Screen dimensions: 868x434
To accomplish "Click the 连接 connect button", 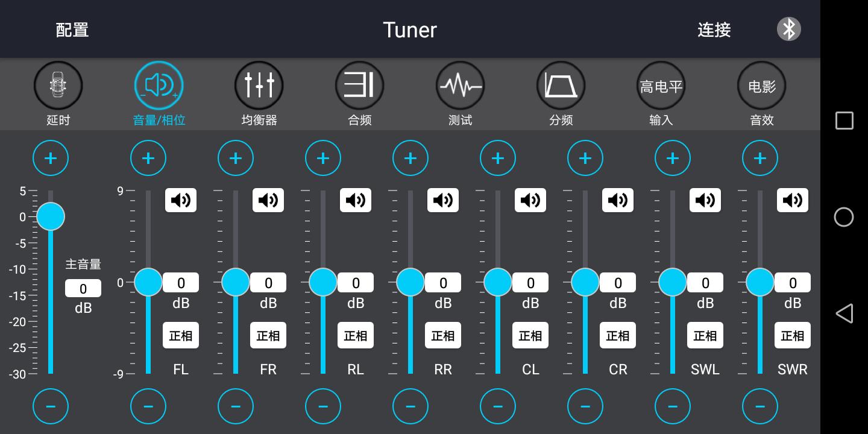I will coord(714,29).
